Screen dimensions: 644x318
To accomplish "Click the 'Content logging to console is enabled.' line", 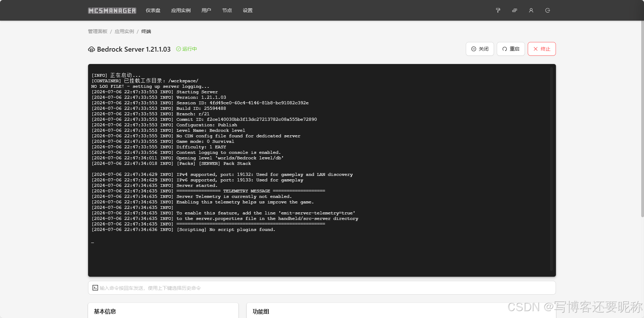I will (186, 152).
